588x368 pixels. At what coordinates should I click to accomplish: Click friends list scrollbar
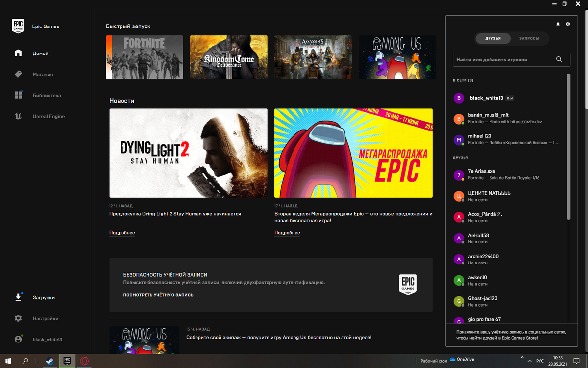coord(569,146)
